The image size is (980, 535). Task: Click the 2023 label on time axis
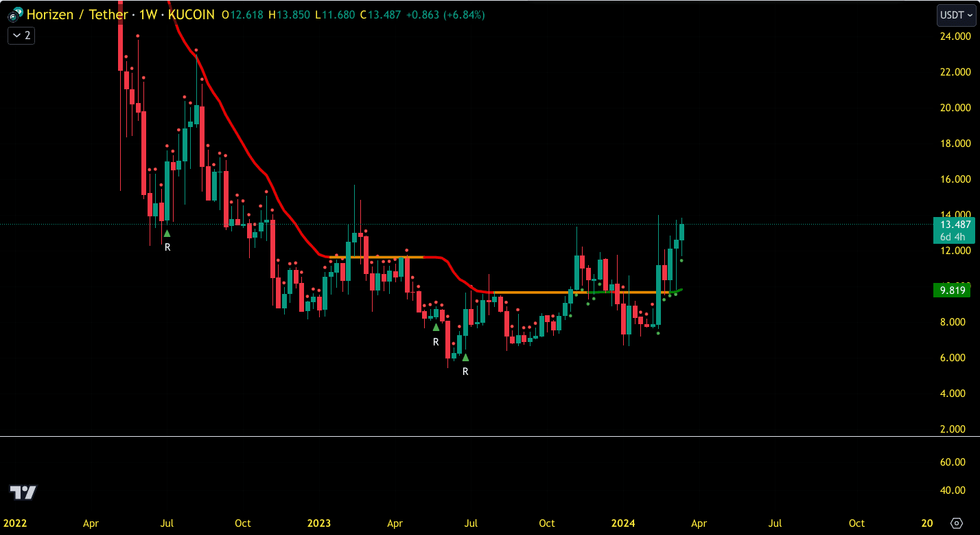tap(319, 523)
